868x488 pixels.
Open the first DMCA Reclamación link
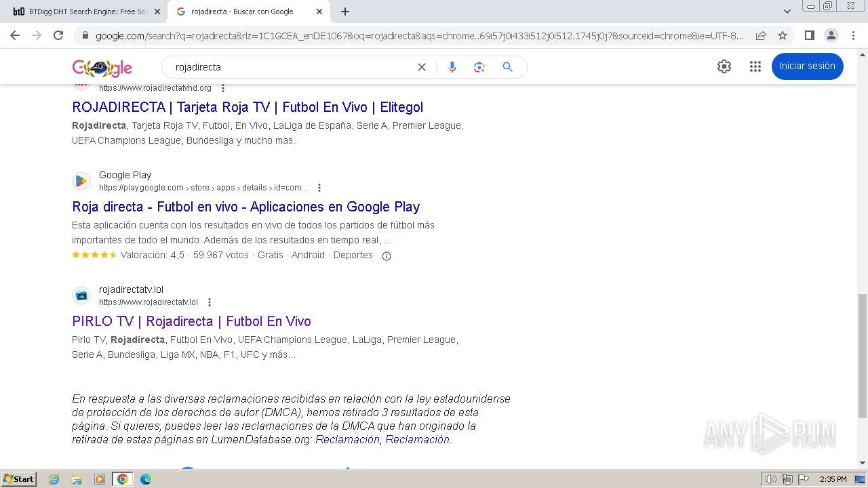[x=347, y=439]
